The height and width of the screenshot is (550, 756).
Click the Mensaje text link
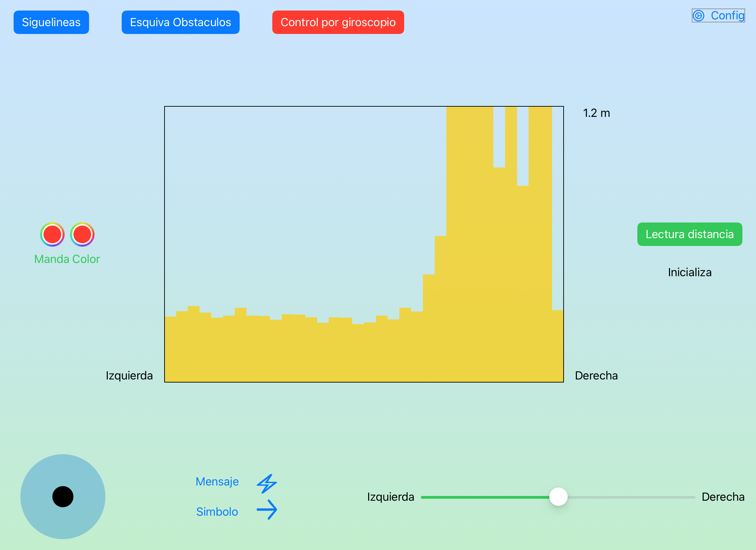[217, 482]
